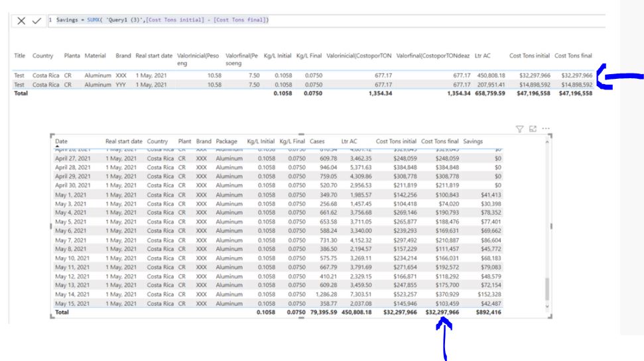
Task: Sort lower table by Package header
Action: (226, 141)
